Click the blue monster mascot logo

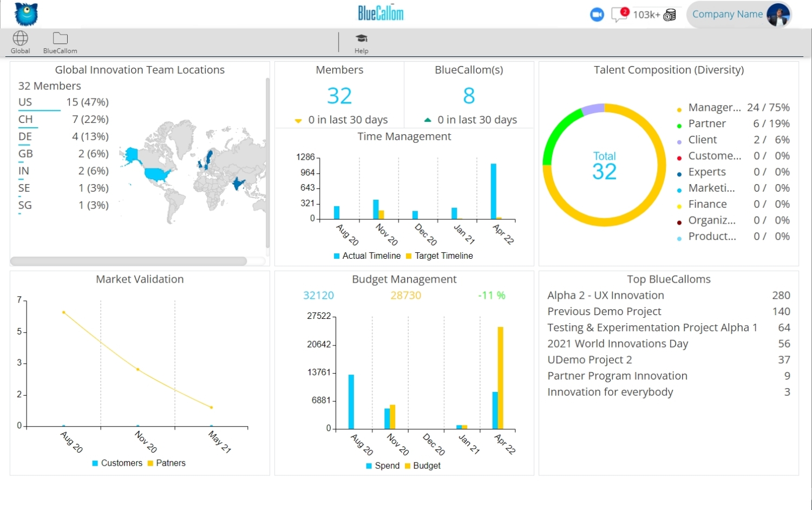click(26, 14)
